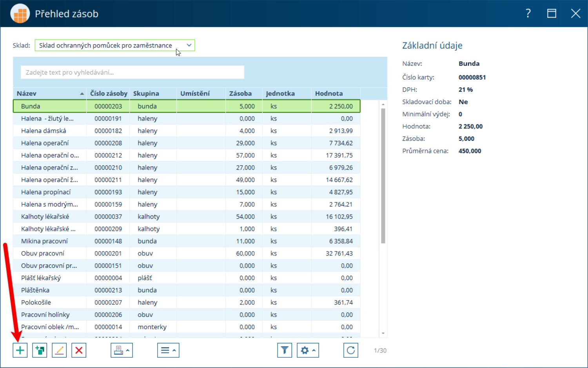Click the scrollbar up arrow of the table

click(x=383, y=104)
